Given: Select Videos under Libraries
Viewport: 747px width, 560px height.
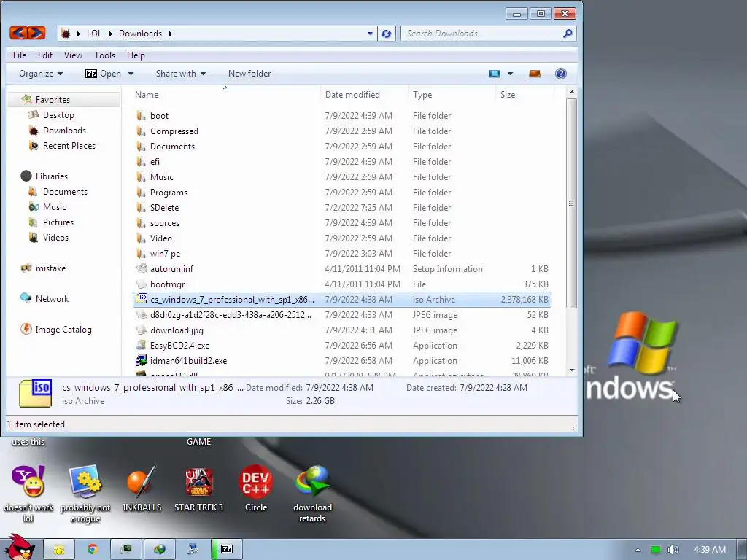Looking at the screenshot, I should click(x=55, y=237).
